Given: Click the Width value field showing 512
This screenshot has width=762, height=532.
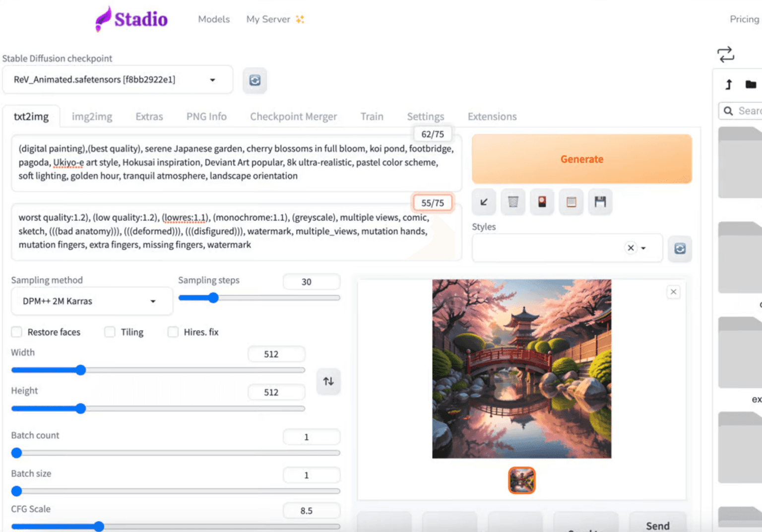Looking at the screenshot, I should point(276,354).
